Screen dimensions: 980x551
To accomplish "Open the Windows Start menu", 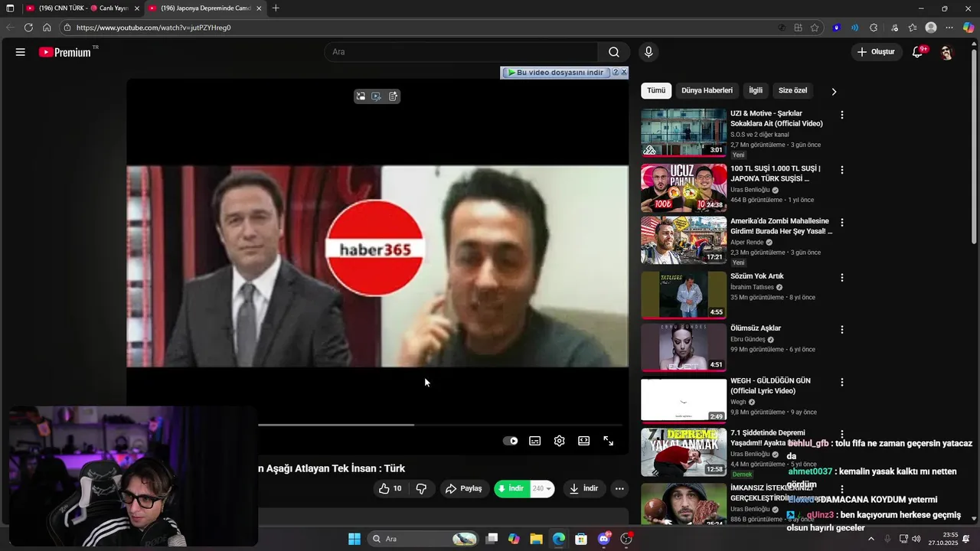I will [x=354, y=539].
